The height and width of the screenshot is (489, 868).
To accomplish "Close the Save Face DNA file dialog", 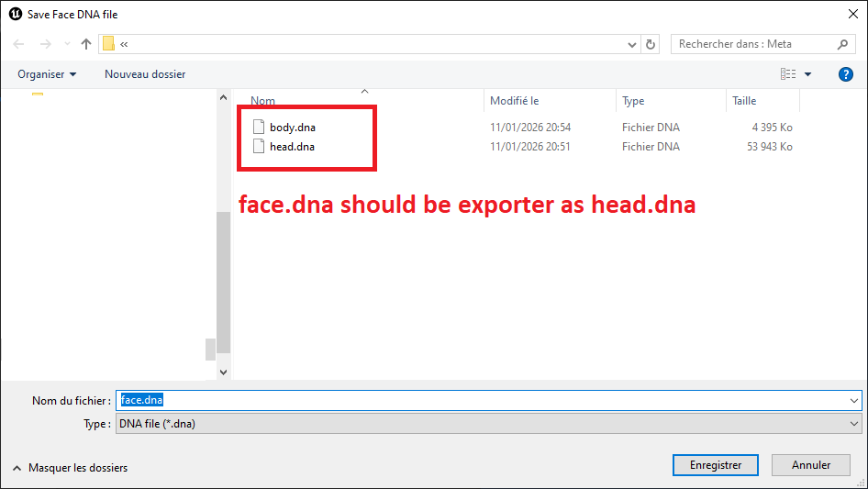I will pos(853,15).
